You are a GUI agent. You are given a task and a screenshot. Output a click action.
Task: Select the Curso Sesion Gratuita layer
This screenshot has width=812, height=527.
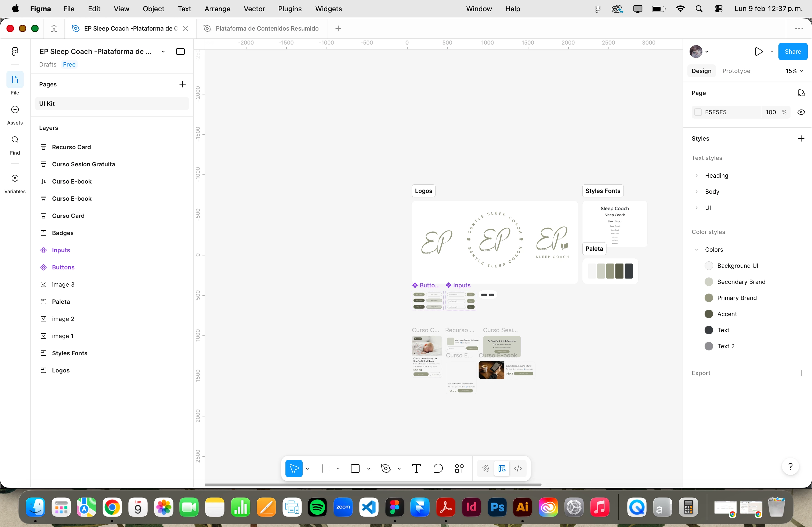pos(84,164)
